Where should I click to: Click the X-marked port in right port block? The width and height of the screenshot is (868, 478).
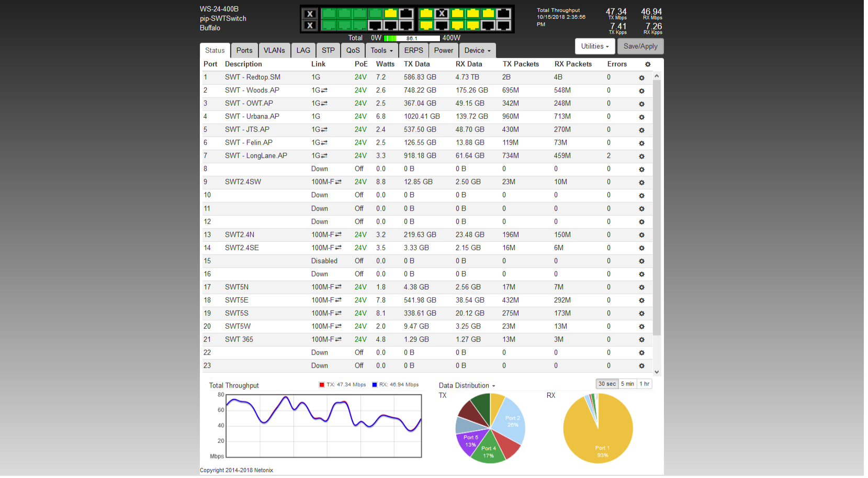[x=442, y=14]
